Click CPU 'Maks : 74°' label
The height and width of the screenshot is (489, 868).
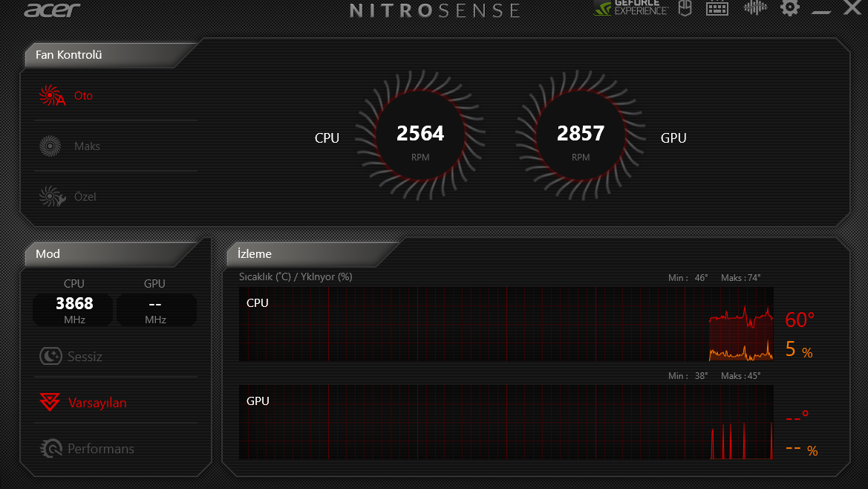(x=741, y=277)
